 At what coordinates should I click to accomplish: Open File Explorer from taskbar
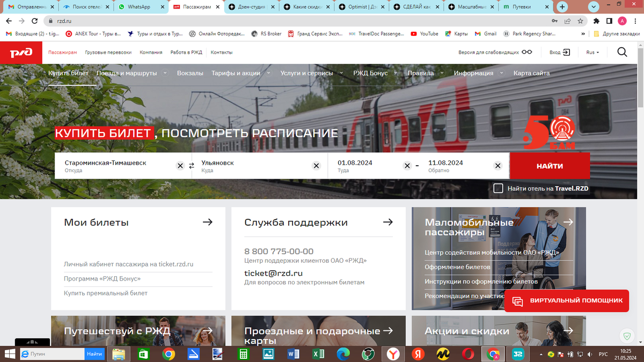tap(119, 354)
